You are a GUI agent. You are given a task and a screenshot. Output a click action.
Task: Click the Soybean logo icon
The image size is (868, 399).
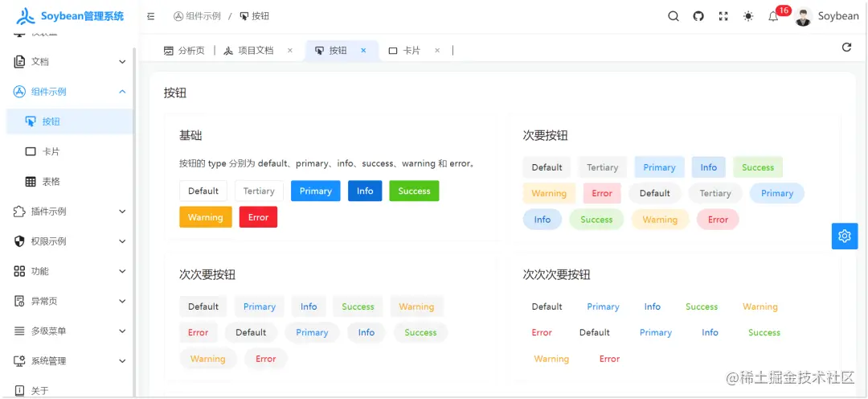(x=26, y=17)
